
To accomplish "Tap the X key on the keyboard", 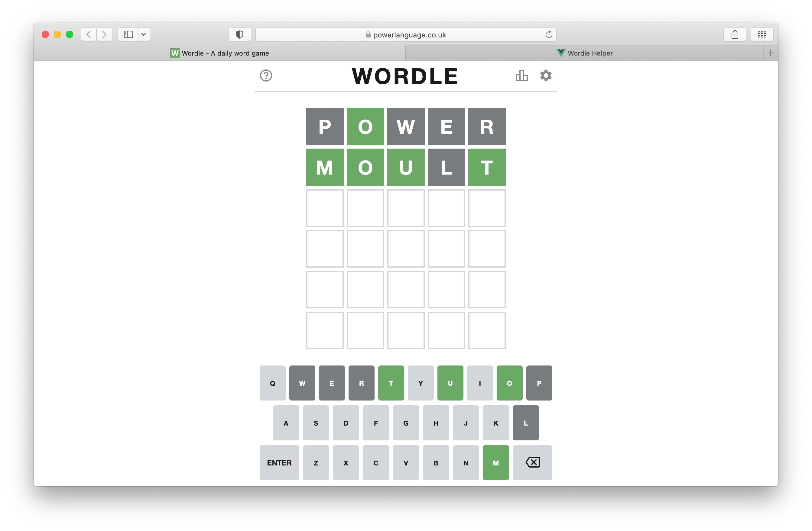I will [x=346, y=462].
